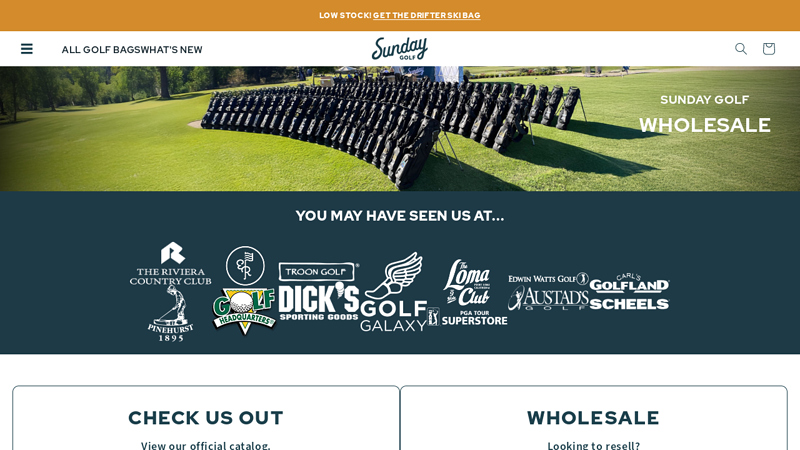Image resolution: width=800 pixels, height=450 pixels.
Task: Click the Golf Headquarters logo
Action: click(x=244, y=311)
